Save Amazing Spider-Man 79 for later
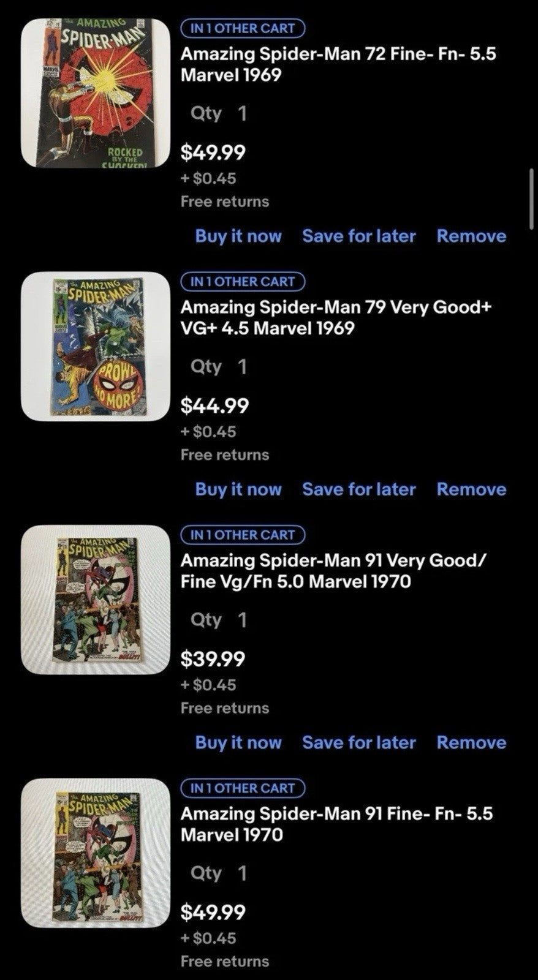The width and height of the screenshot is (538, 980). coord(359,489)
